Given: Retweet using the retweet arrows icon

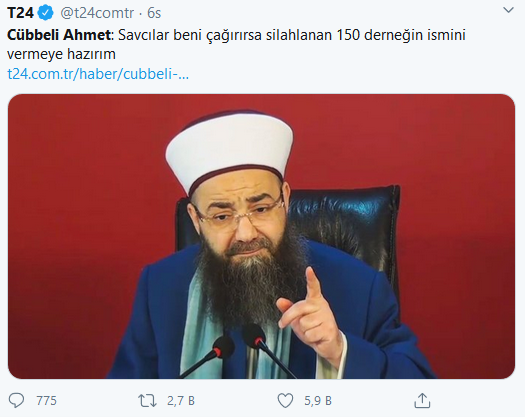Looking at the screenshot, I should [x=147, y=401].
